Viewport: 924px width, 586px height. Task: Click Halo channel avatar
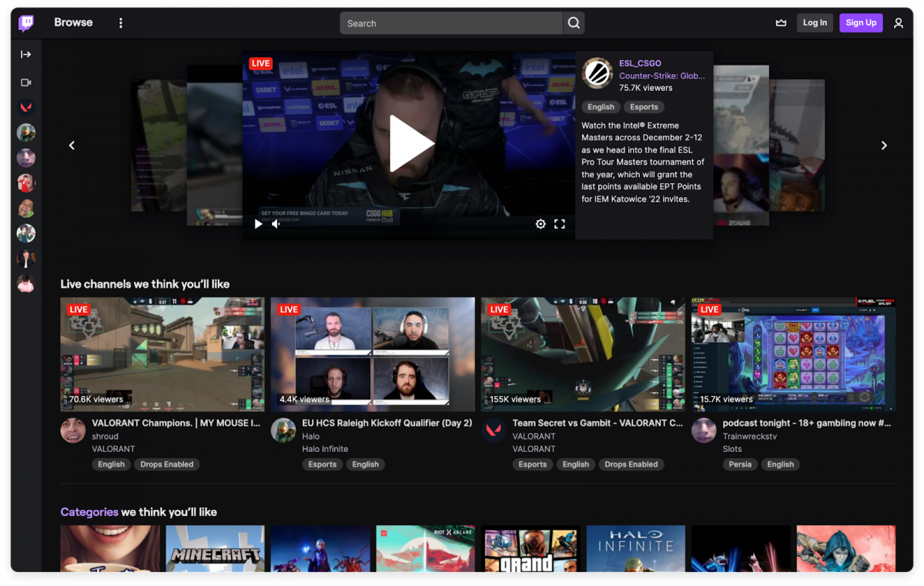(283, 430)
